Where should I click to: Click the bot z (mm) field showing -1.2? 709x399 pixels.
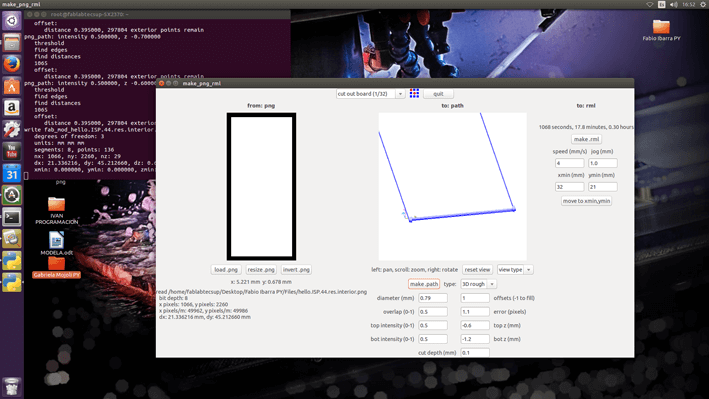[475, 339]
